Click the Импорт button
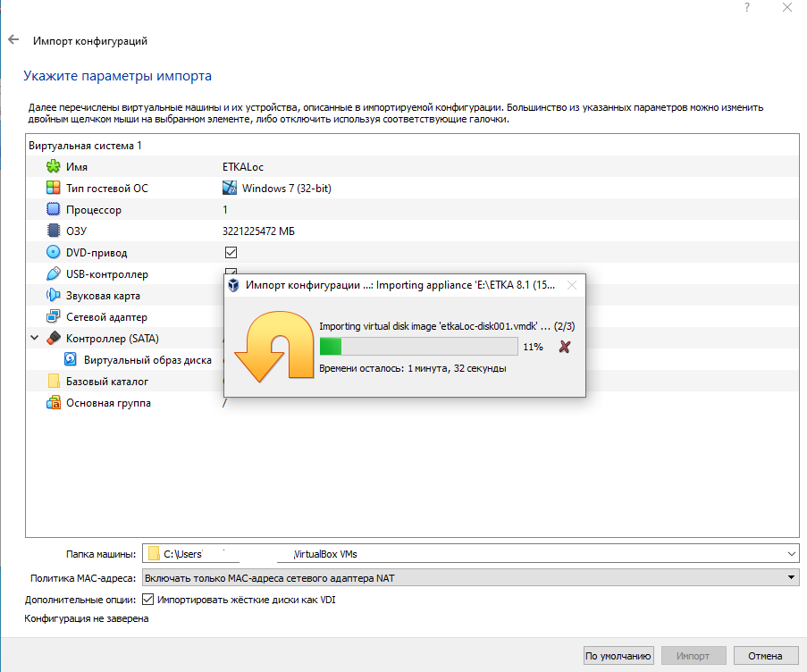 (x=693, y=656)
